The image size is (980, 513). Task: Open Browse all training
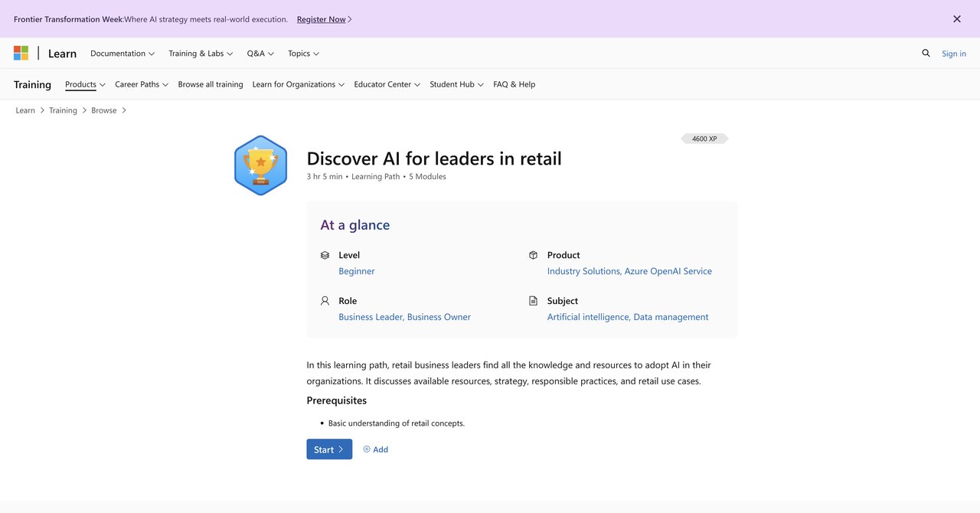point(211,84)
